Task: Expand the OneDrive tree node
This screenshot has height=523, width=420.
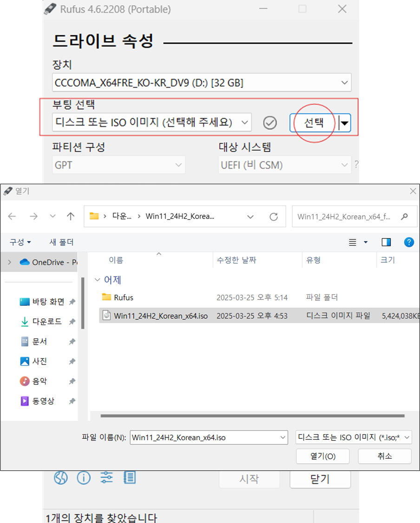Action: (x=10, y=262)
